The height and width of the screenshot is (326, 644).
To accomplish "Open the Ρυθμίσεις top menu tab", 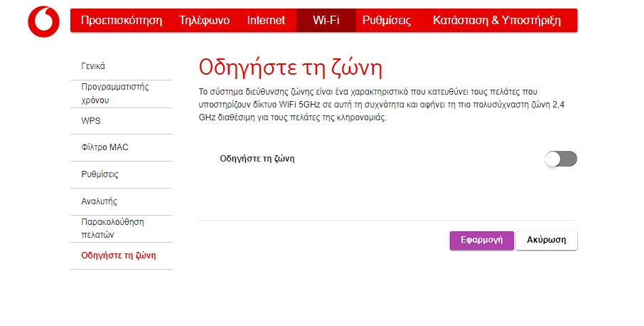I will point(387,20).
